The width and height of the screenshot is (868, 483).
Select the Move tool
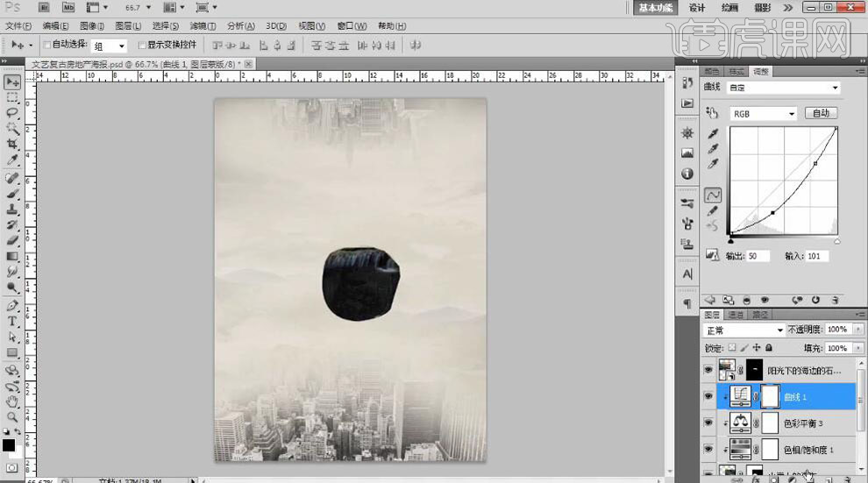(x=12, y=82)
